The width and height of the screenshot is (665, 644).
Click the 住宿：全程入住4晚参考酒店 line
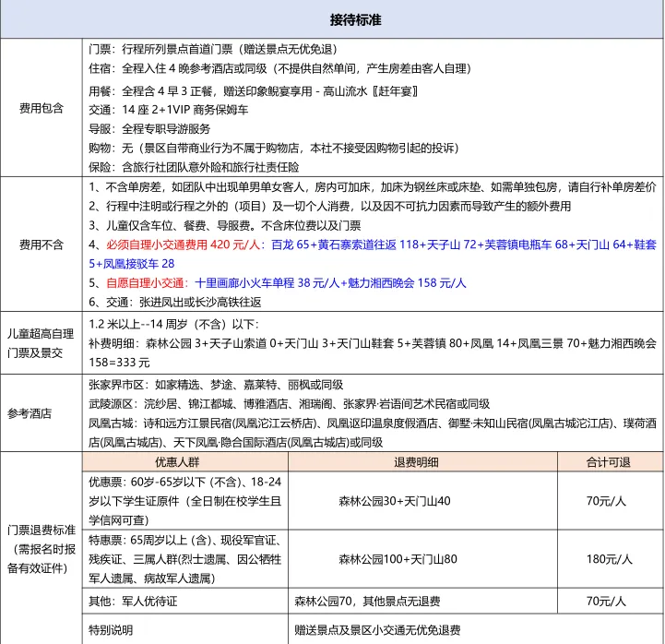click(x=279, y=68)
